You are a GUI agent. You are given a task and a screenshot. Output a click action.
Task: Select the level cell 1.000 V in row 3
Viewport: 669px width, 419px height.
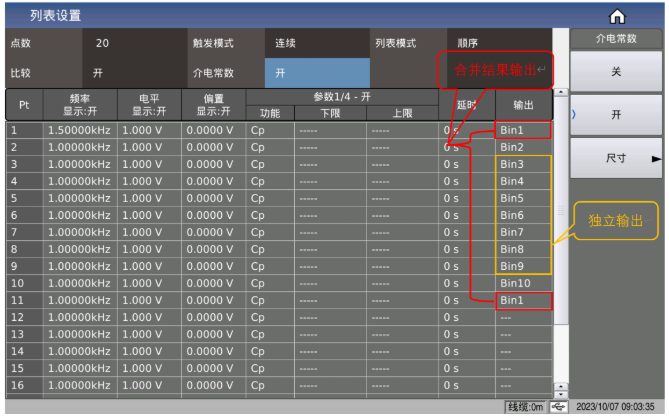tap(149, 164)
